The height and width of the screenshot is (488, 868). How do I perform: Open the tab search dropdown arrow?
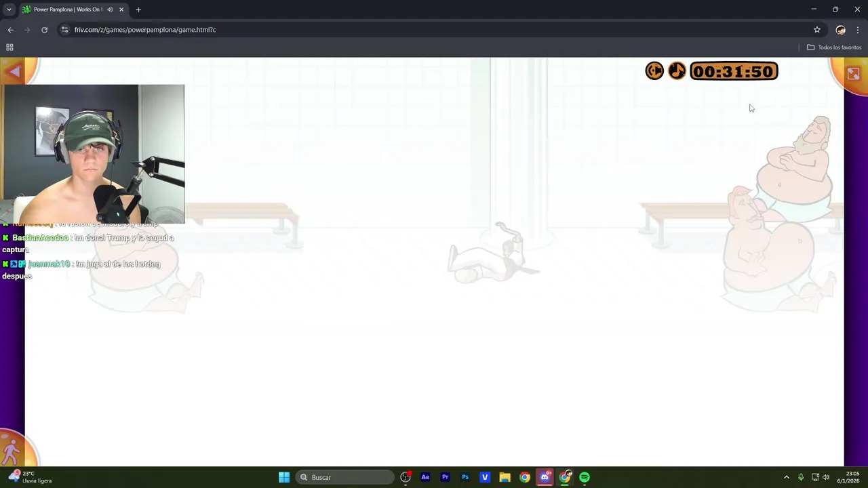[x=9, y=9]
